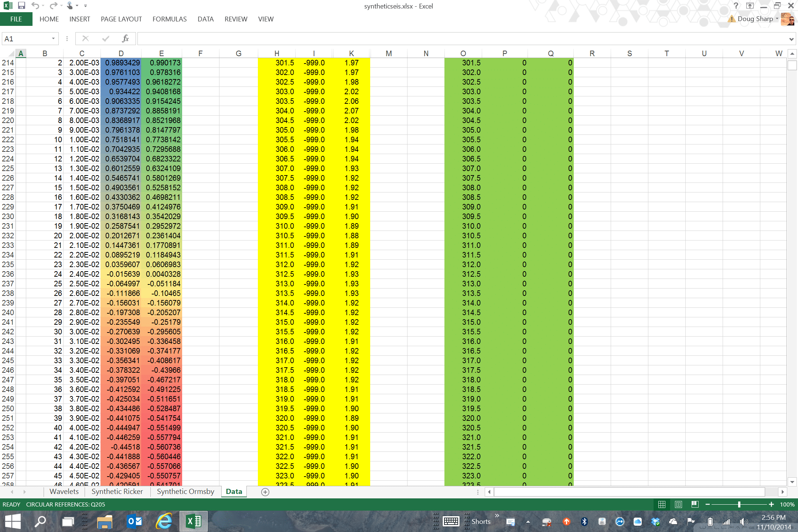Open Excel Help question mark
The width and height of the screenshot is (798, 532).
click(x=736, y=6)
